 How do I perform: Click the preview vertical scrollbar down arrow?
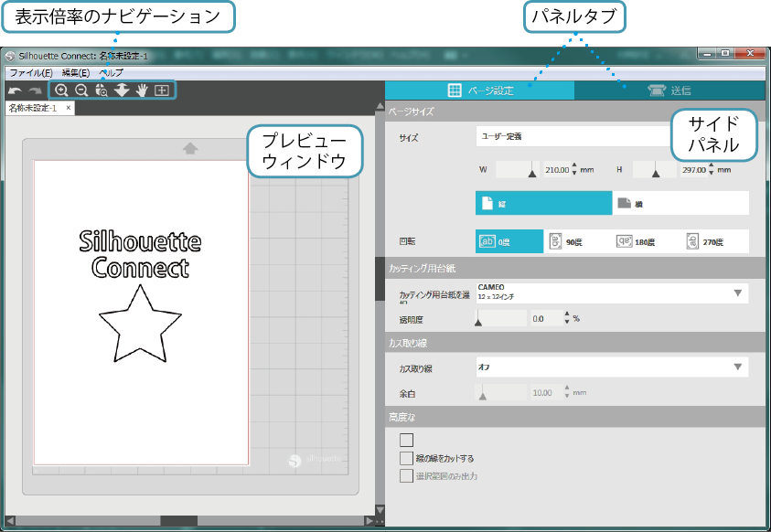[x=380, y=510]
